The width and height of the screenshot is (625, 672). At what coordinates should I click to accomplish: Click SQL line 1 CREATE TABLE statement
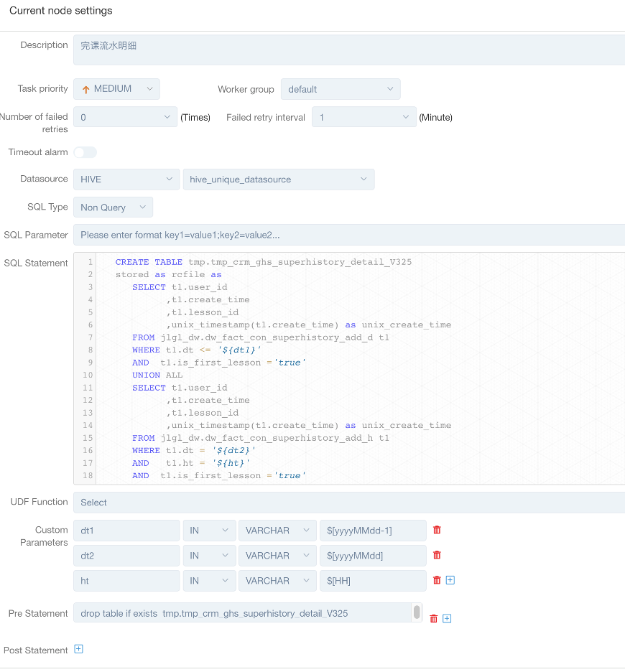[x=264, y=262]
